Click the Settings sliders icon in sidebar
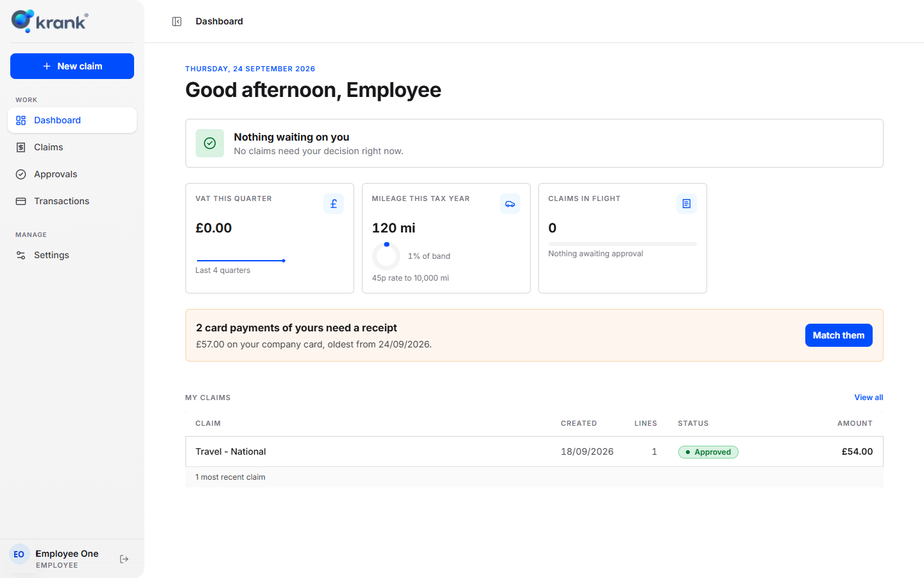 (21, 255)
